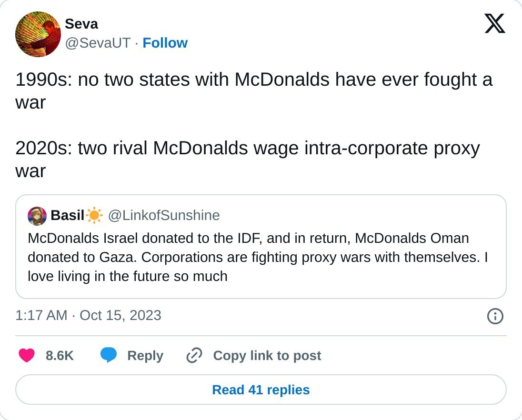
Task: Click the sun emoji beside Basil
Action: (95, 216)
